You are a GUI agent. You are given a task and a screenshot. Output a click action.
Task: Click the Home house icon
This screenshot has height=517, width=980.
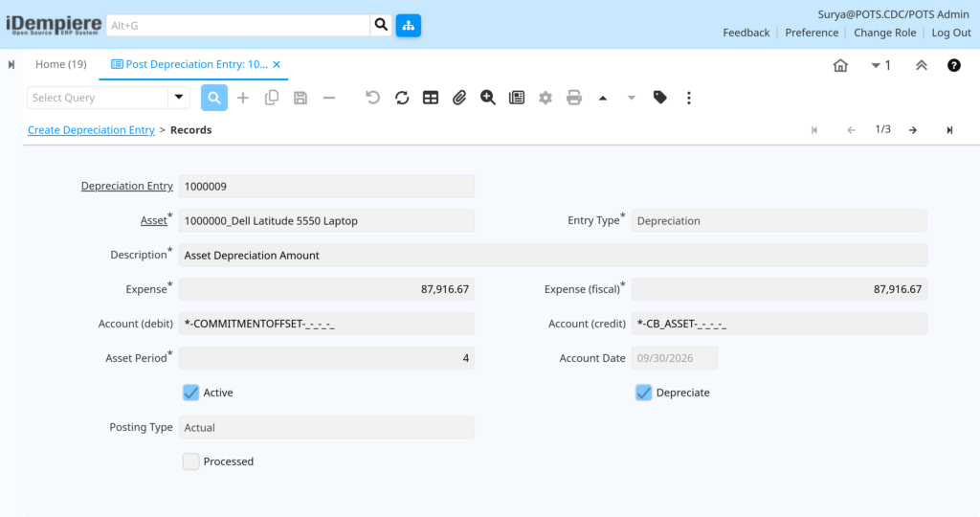coord(840,65)
